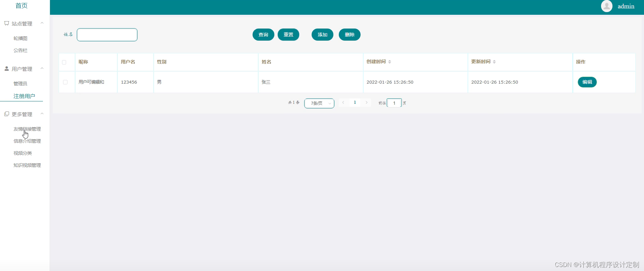Open the 7条/页 page size dropdown
Screen dimensions: 644x271
coord(319,103)
